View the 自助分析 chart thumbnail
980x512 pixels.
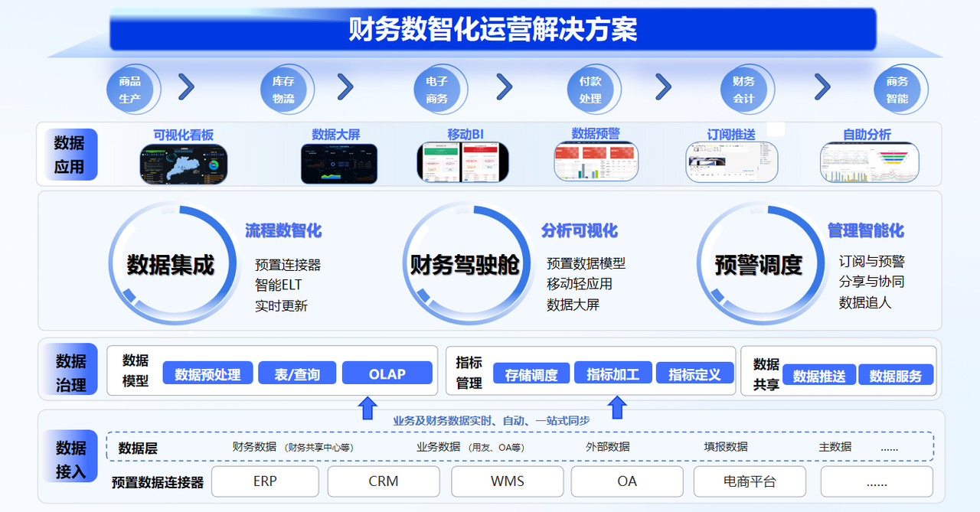(868, 162)
